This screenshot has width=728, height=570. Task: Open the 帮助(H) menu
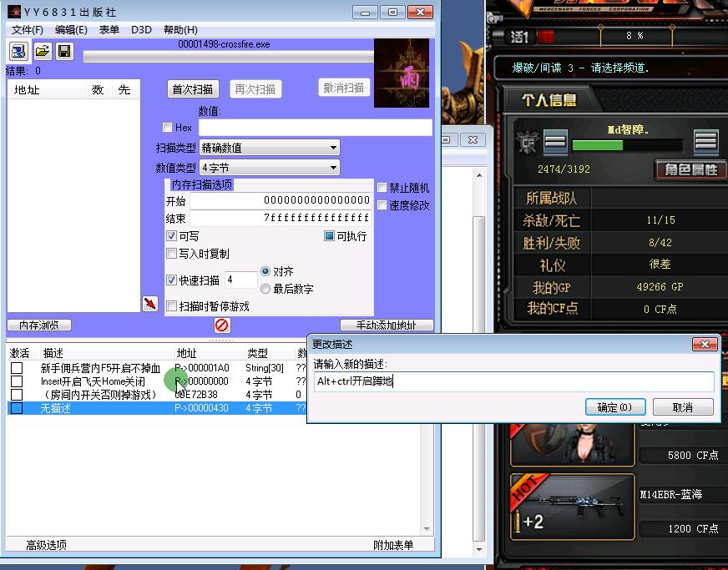coord(180,30)
